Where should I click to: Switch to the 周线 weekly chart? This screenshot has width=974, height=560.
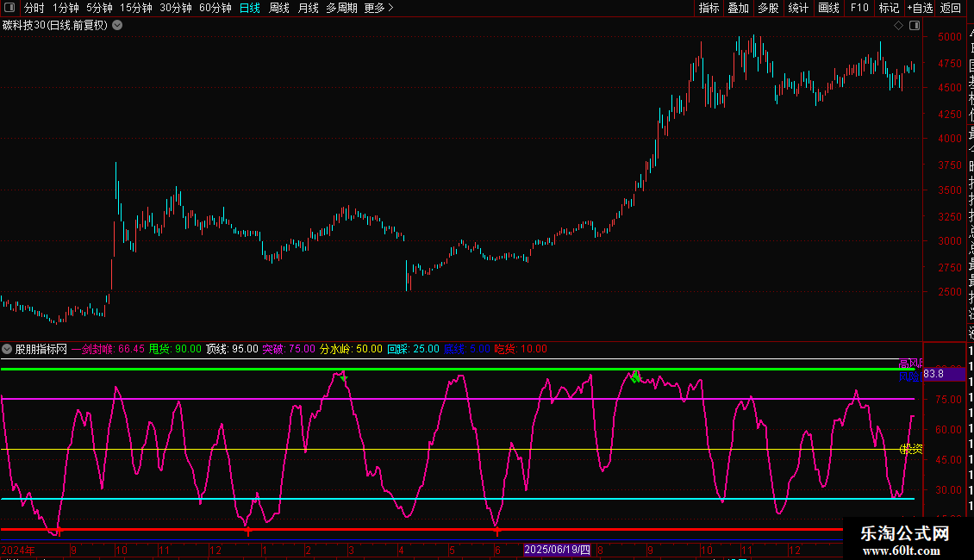[x=279, y=8]
